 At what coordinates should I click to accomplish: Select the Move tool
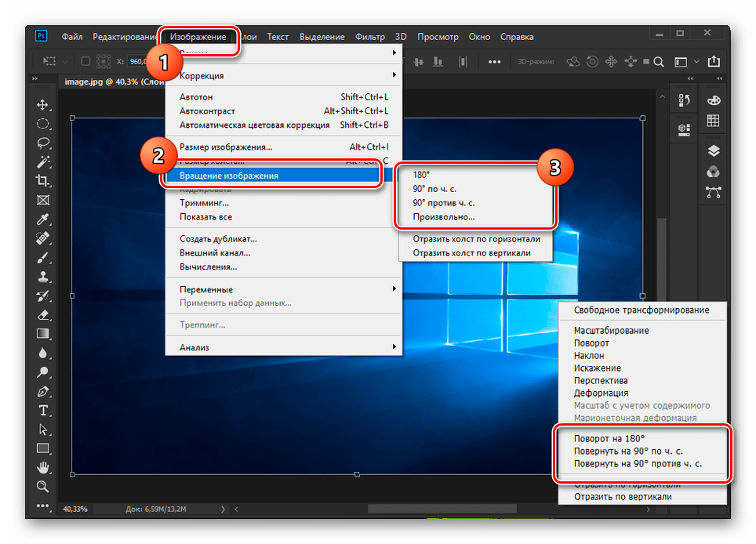click(43, 105)
